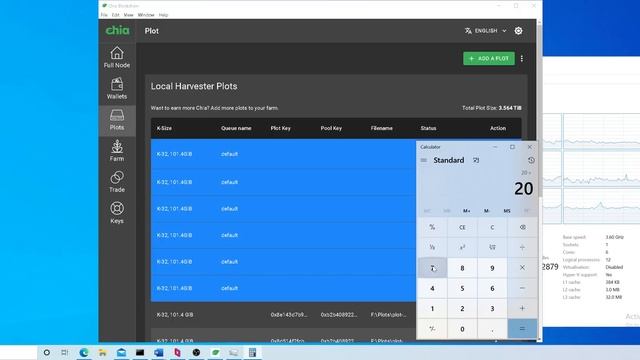The width and height of the screenshot is (640, 360).
Task: Open Calculator history icon
Action: pos(531,160)
